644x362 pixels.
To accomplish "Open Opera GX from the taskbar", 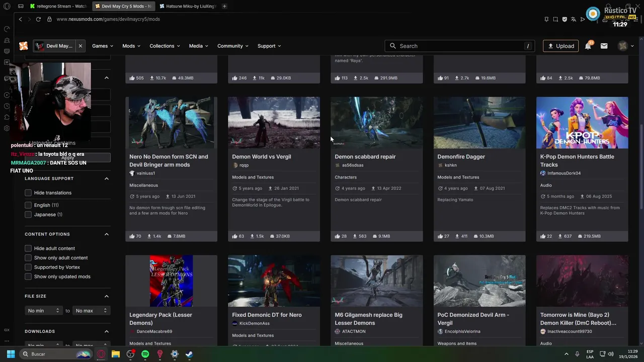I will tap(101, 354).
